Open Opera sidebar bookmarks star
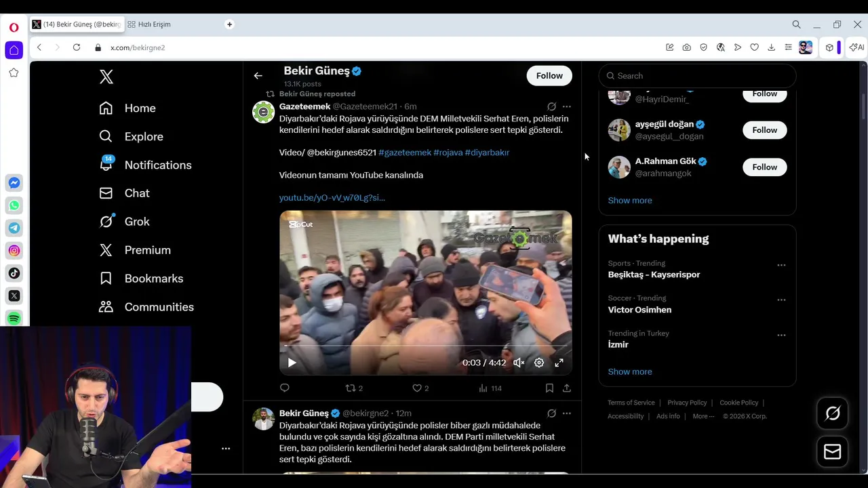 click(14, 73)
